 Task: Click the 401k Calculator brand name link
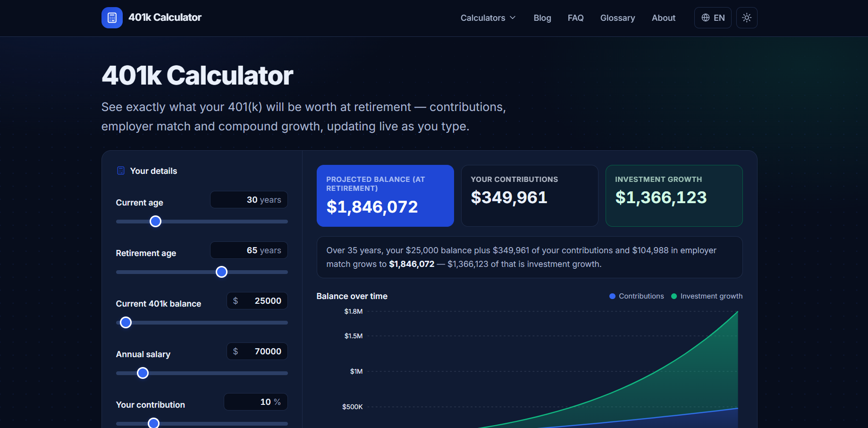point(165,17)
